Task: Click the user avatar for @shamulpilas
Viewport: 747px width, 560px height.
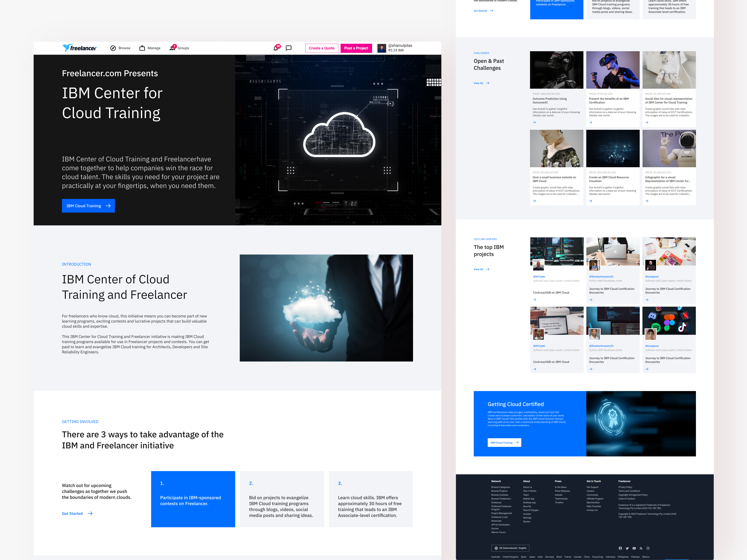Action: (382, 48)
